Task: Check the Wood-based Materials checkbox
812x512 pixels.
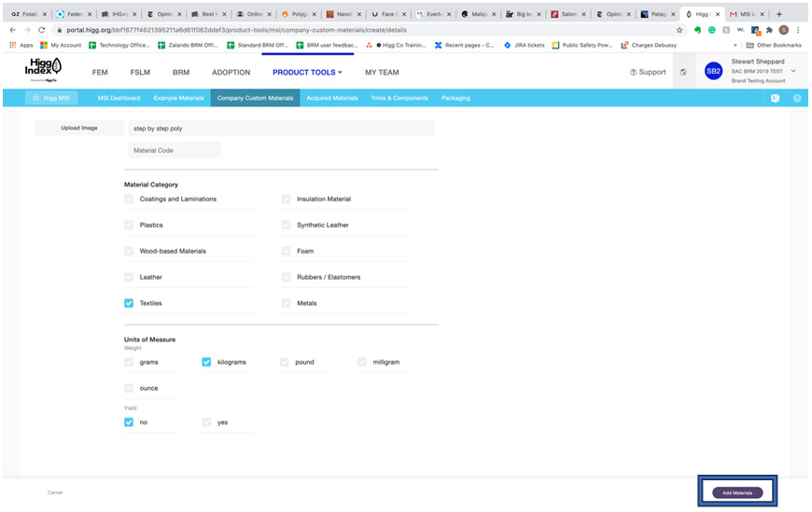Action: point(129,251)
